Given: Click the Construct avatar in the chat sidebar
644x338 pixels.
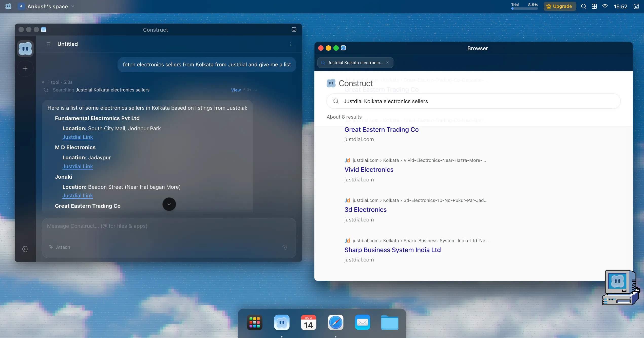Looking at the screenshot, I should tap(25, 48).
